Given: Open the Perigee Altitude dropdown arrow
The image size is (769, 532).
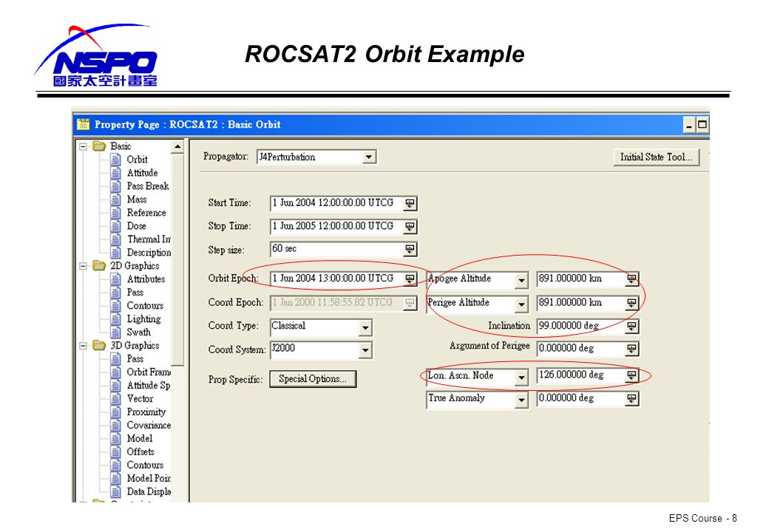Looking at the screenshot, I should (521, 304).
